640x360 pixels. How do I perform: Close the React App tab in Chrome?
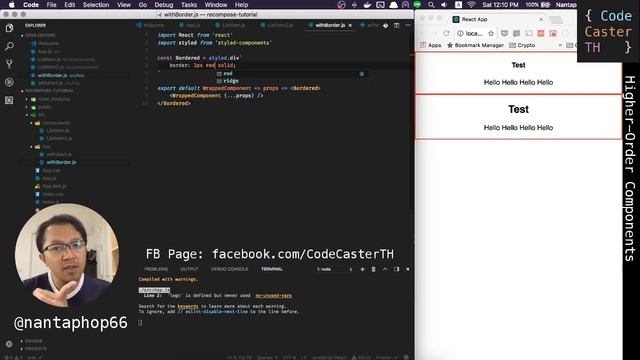[x=541, y=19]
